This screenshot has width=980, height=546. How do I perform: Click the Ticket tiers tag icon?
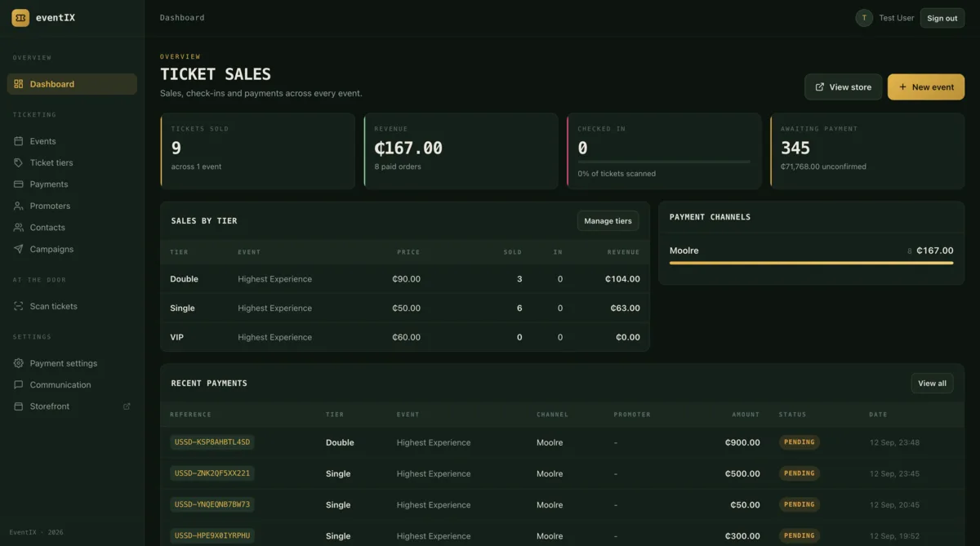[19, 162]
